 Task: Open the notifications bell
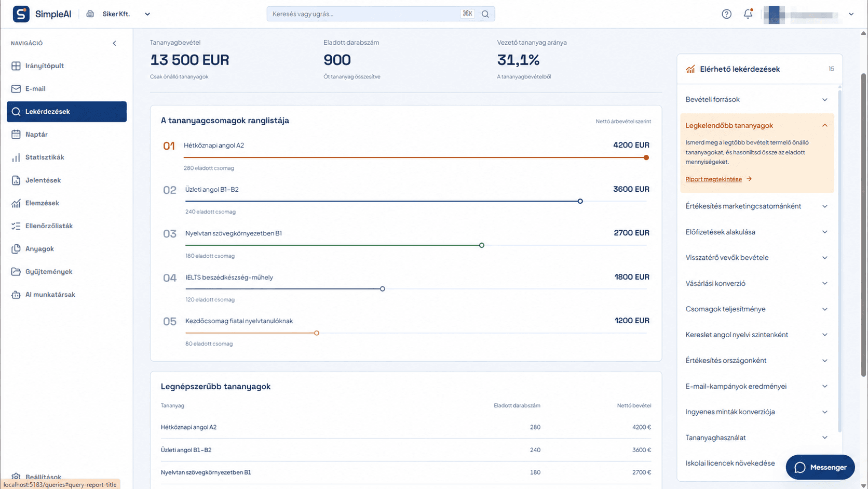tap(748, 14)
